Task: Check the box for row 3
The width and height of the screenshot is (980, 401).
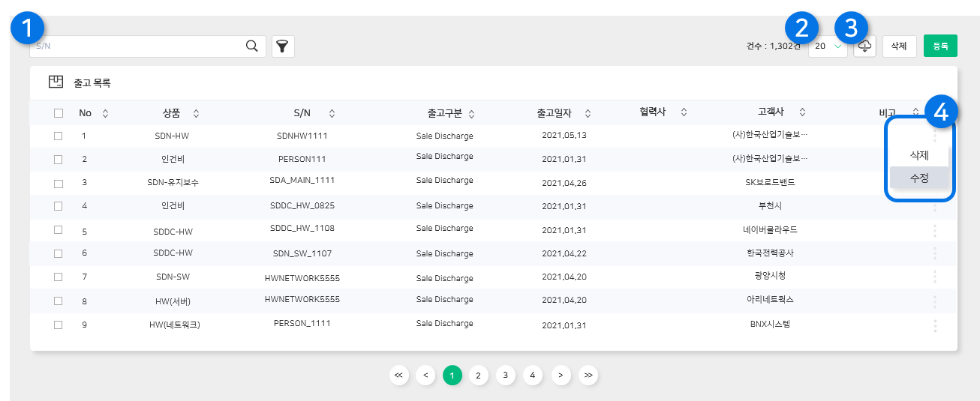Action: (59, 182)
